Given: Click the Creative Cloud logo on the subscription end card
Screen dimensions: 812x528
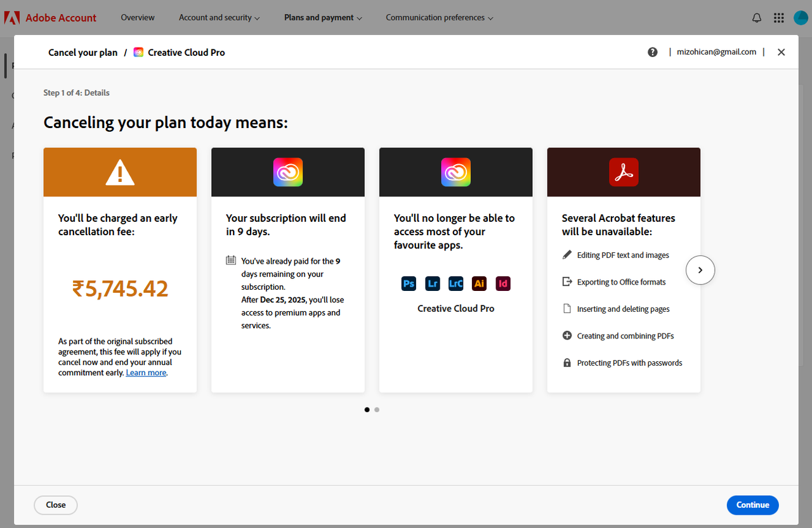Looking at the screenshot, I should coord(288,172).
